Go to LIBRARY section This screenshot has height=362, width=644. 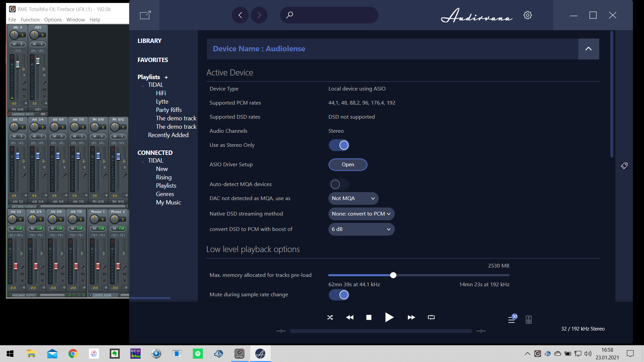pyautogui.click(x=149, y=41)
